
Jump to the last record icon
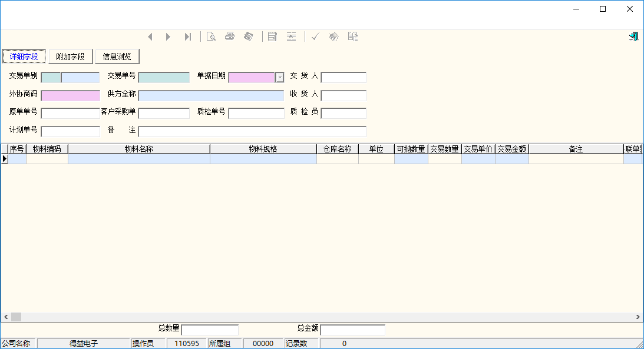[x=188, y=37]
